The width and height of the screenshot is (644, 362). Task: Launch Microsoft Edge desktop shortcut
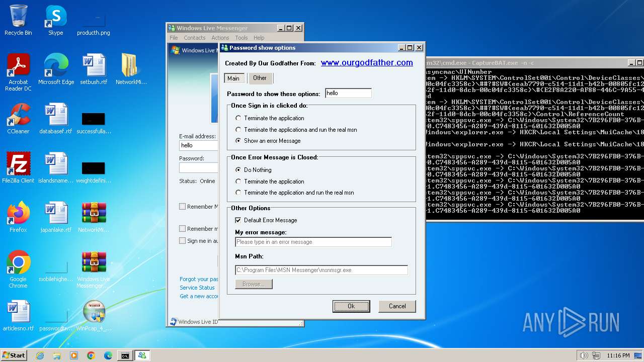pos(56,69)
